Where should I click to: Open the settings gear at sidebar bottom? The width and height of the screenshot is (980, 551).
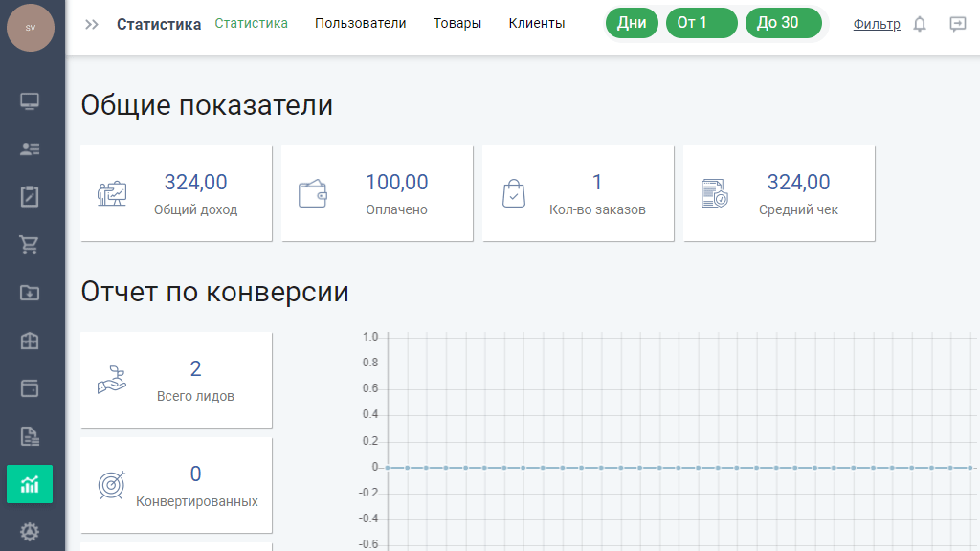(x=30, y=532)
